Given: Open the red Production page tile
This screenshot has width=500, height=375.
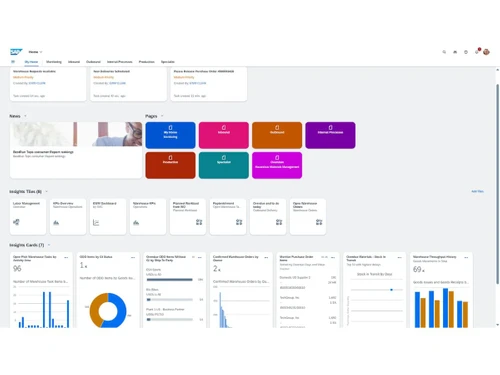Looking at the screenshot, I should pos(170,165).
